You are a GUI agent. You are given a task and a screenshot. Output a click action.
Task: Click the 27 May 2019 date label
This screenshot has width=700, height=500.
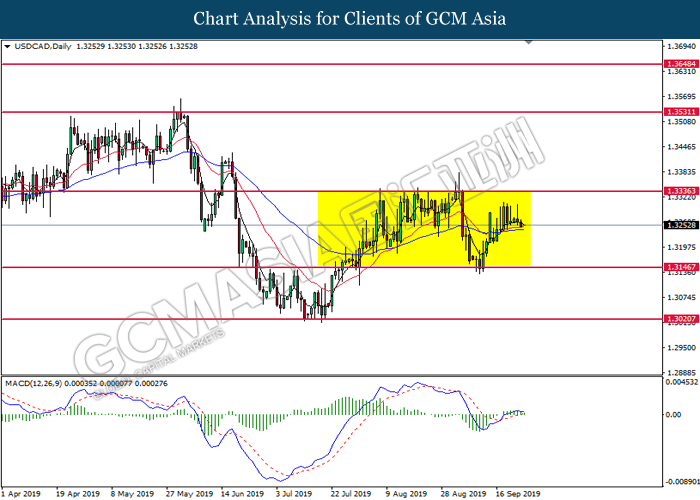[189, 494]
